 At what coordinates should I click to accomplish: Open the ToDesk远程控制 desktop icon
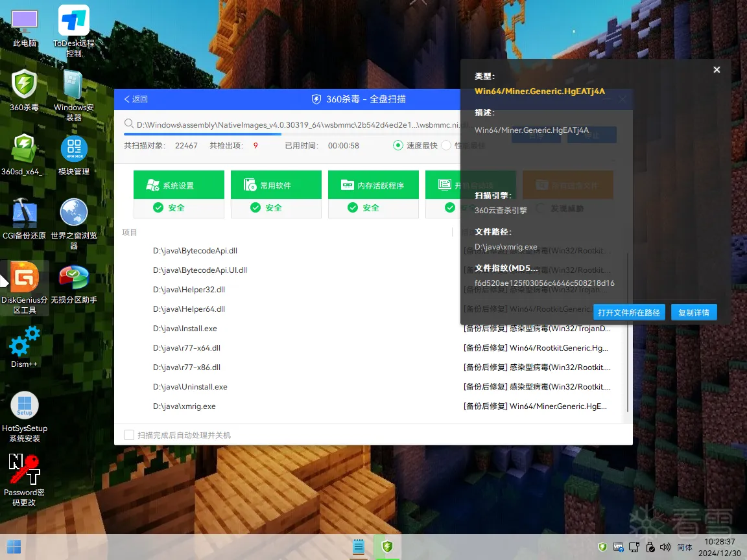74,31
